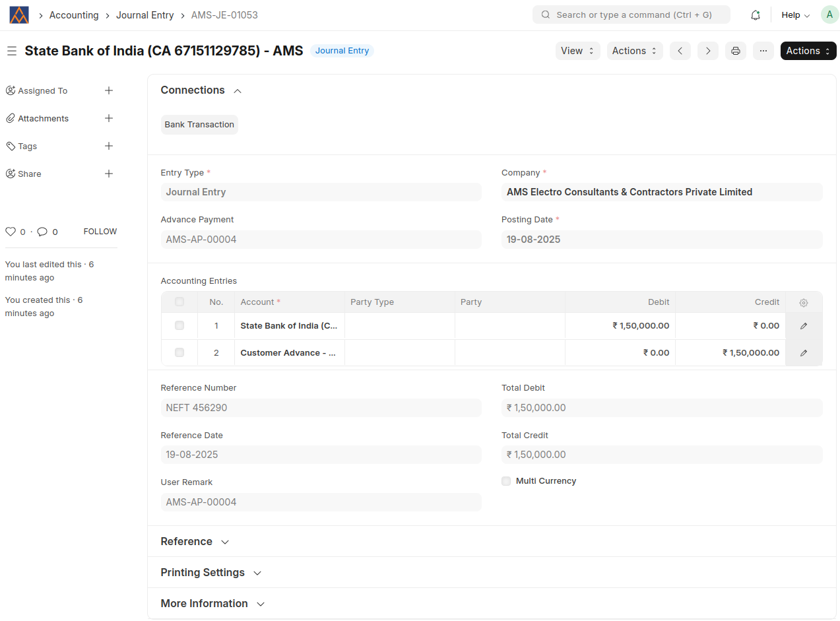Image resolution: width=840 pixels, height=621 pixels.
Task: Tick the select-all checkbox in table header
Action: (179, 302)
